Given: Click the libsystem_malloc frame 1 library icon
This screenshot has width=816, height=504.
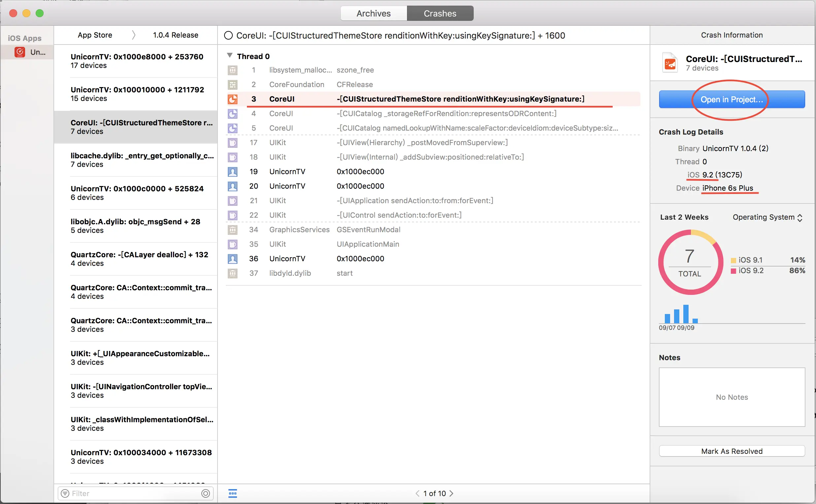Looking at the screenshot, I should 232,70.
